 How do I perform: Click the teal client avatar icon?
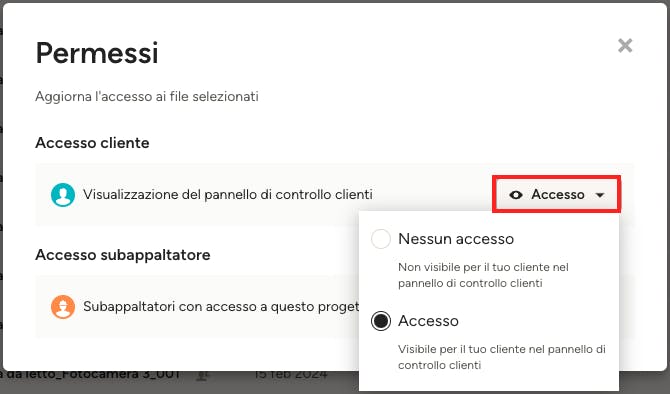click(63, 195)
